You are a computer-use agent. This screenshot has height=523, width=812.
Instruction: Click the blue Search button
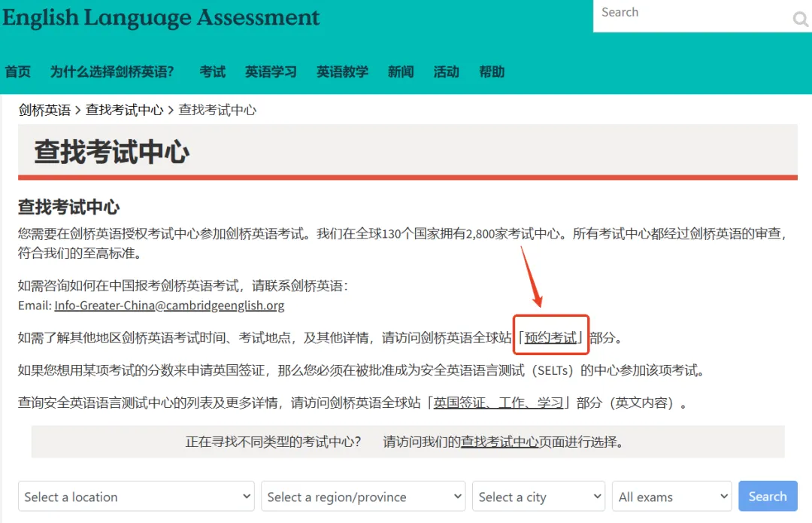(x=768, y=496)
